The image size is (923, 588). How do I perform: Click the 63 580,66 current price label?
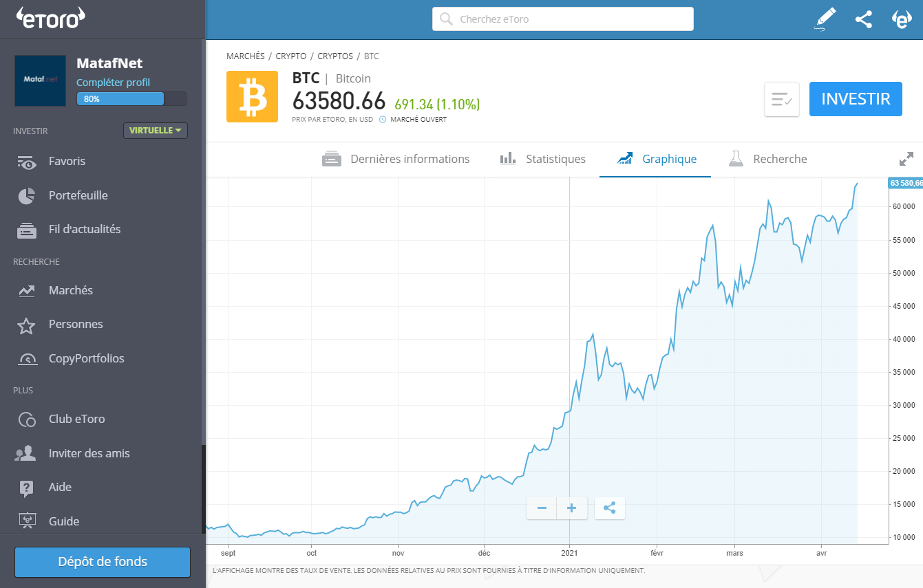tap(906, 183)
